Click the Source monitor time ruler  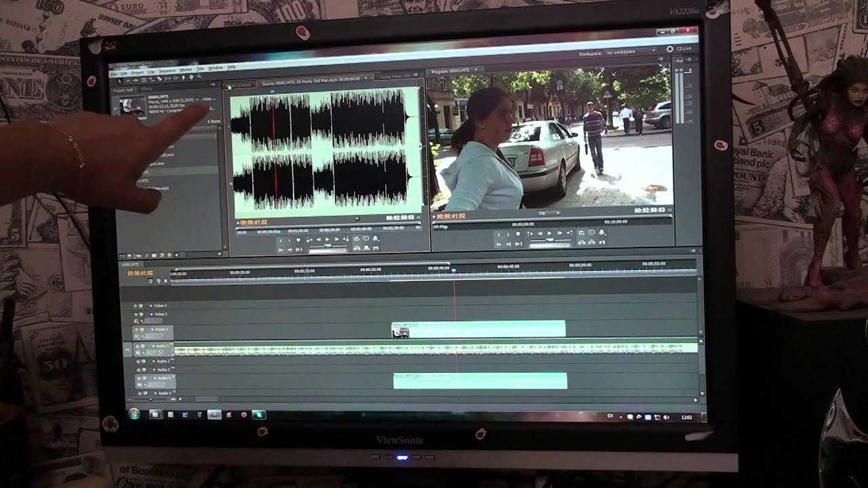tap(329, 231)
